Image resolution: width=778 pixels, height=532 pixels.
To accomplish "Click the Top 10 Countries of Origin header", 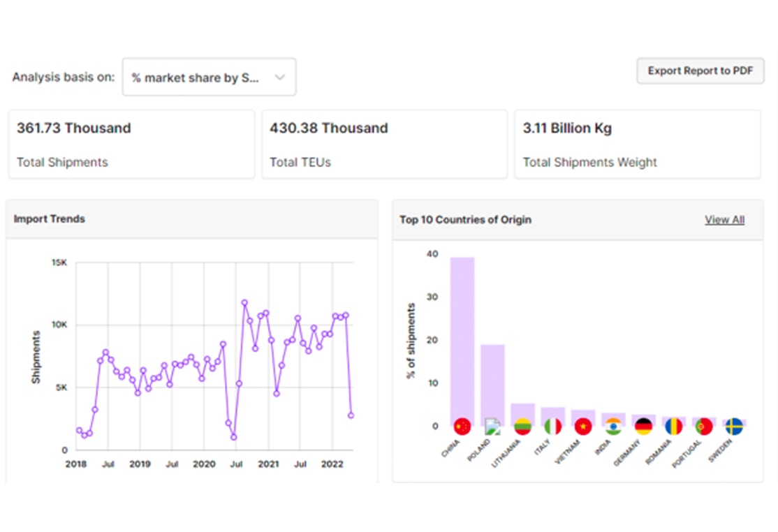I will point(465,219).
